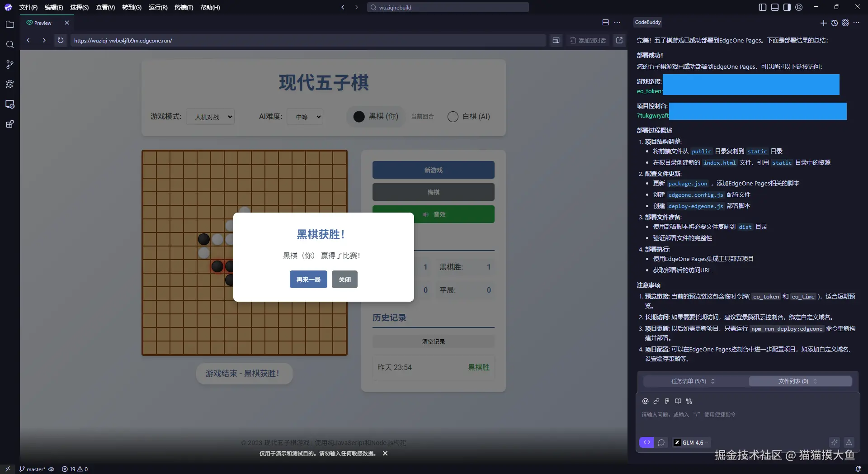This screenshot has width=868, height=474.
Task: Switch to Ask chat mode
Action: [x=661, y=442]
